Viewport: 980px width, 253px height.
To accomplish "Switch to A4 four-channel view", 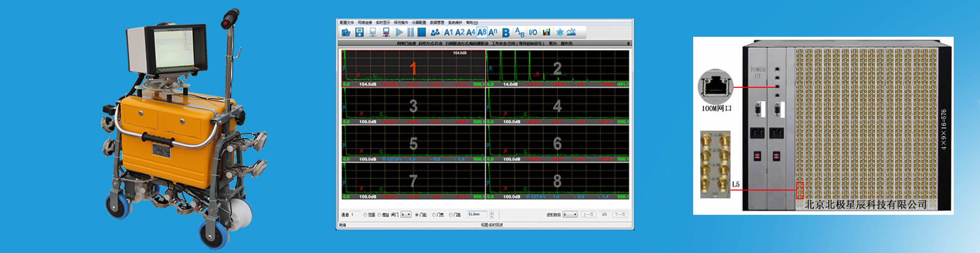I will [x=470, y=32].
